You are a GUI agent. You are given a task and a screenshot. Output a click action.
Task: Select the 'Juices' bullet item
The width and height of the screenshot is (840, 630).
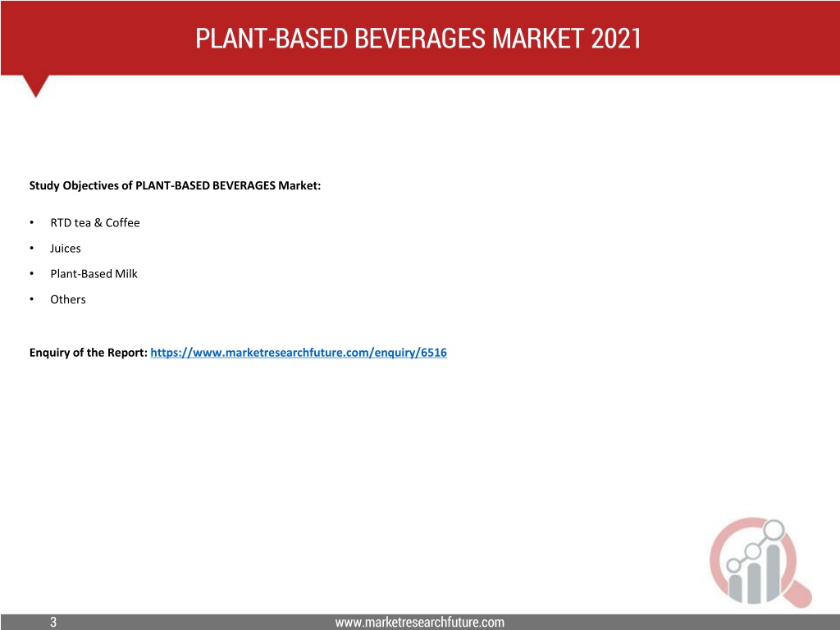click(x=66, y=249)
